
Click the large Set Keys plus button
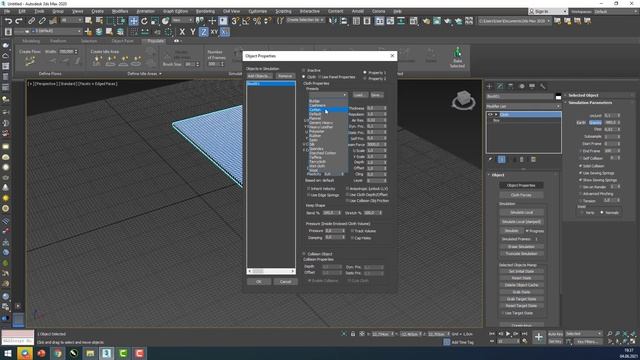click(x=539, y=337)
